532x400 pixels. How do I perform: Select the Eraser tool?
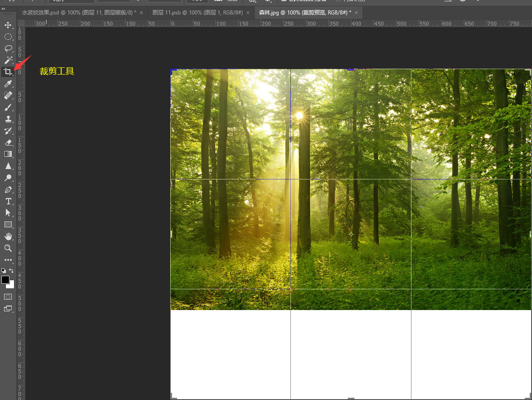[8, 142]
